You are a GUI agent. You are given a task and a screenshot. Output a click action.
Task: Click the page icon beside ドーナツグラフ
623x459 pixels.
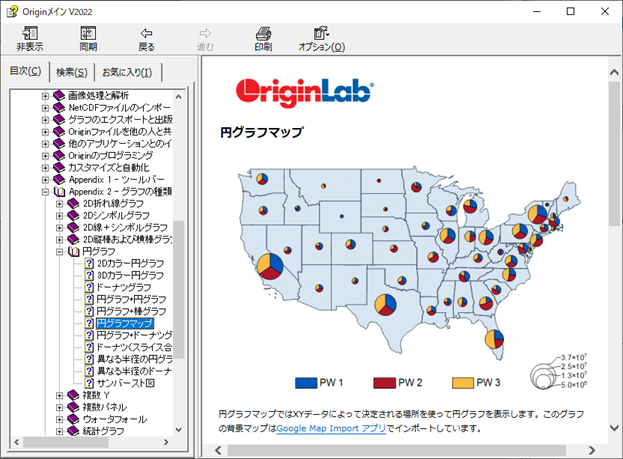tap(89, 287)
